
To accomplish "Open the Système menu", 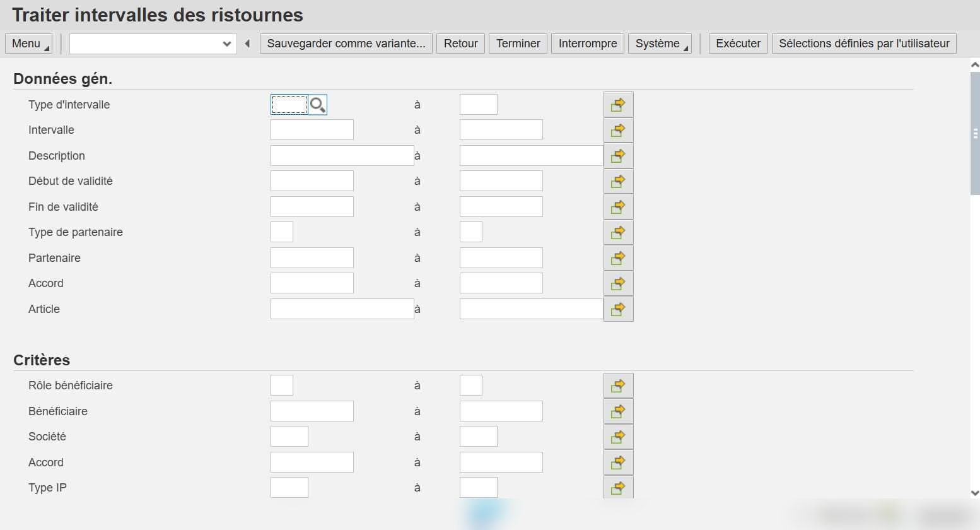I will pos(660,44).
